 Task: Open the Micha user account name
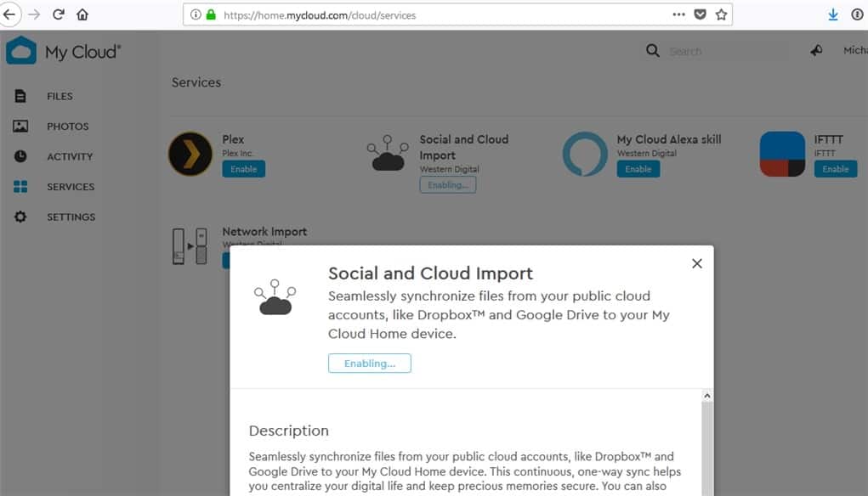pyautogui.click(x=855, y=50)
